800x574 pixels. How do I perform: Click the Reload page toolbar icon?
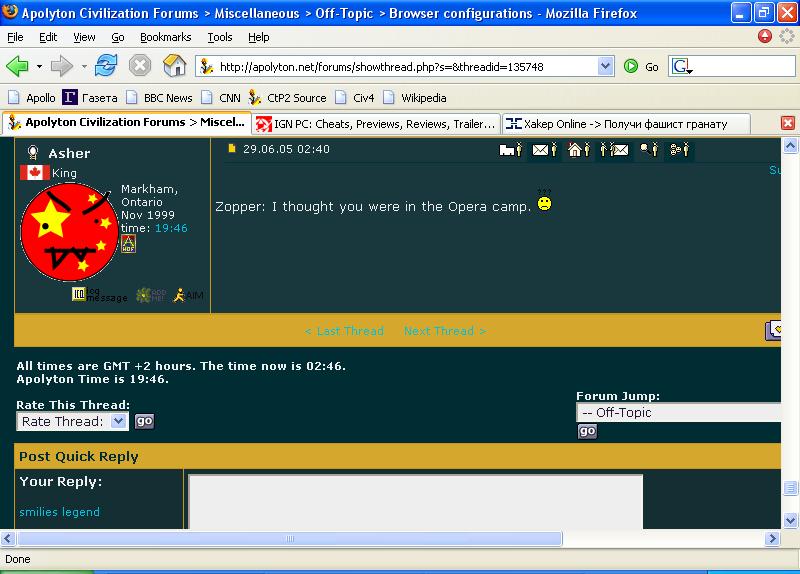[x=105, y=66]
